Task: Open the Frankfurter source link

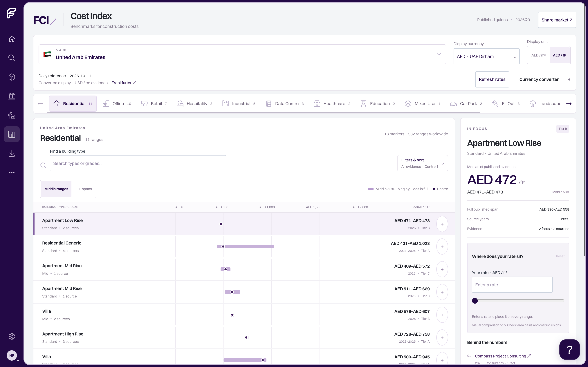Action: tap(124, 83)
